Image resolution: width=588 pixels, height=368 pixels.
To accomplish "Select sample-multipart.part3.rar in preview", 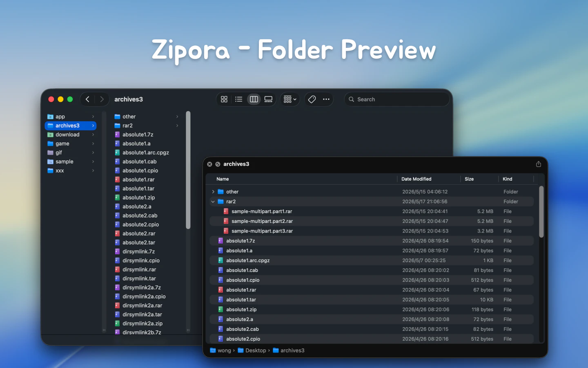I will tap(372, 231).
